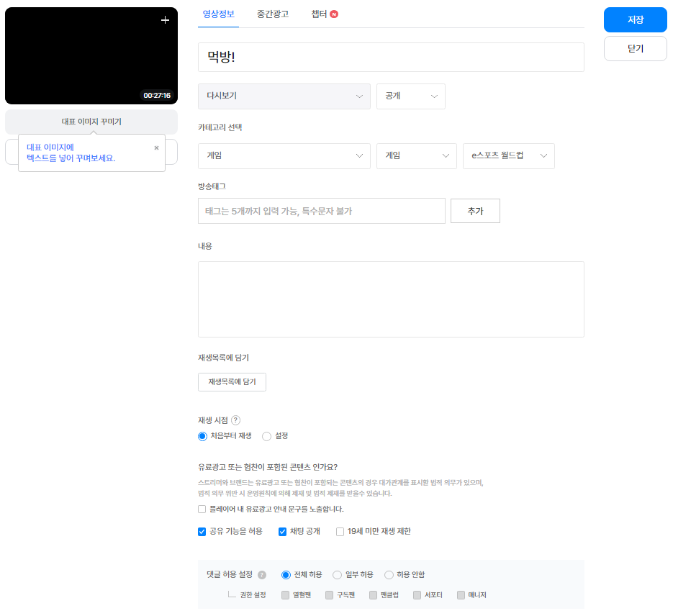The width and height of the screenshot is (673, 616).
Task: Click the plus icon on video thumbnail
Action: click(165, 20)
